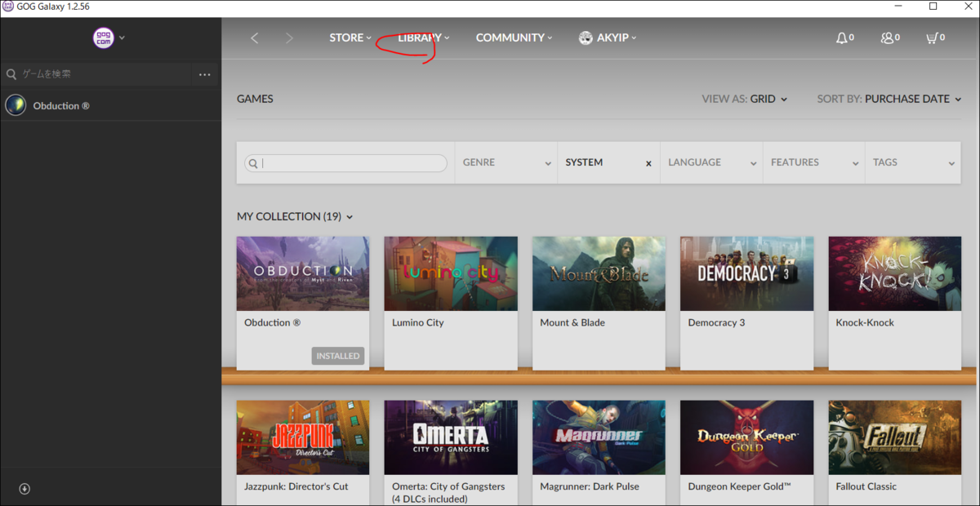This screenshot has height=506, width=980.
Task: Expand the GENRE filter dropdown
Action: (x=506, y=162)
